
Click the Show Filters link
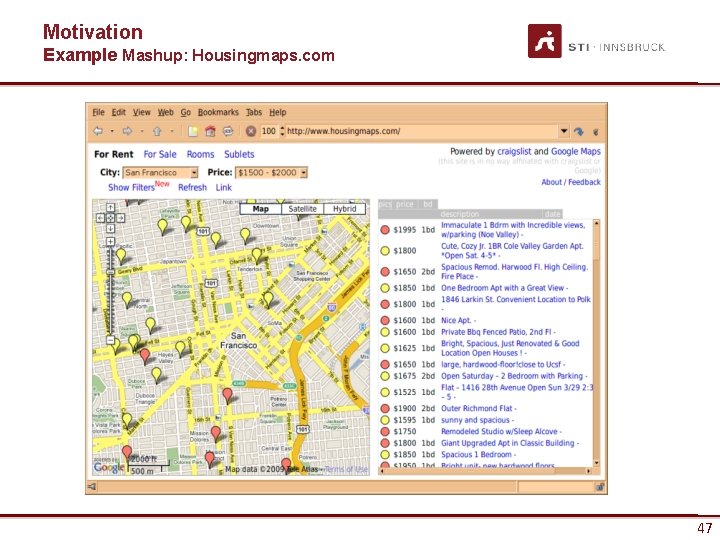click(131, 187)
